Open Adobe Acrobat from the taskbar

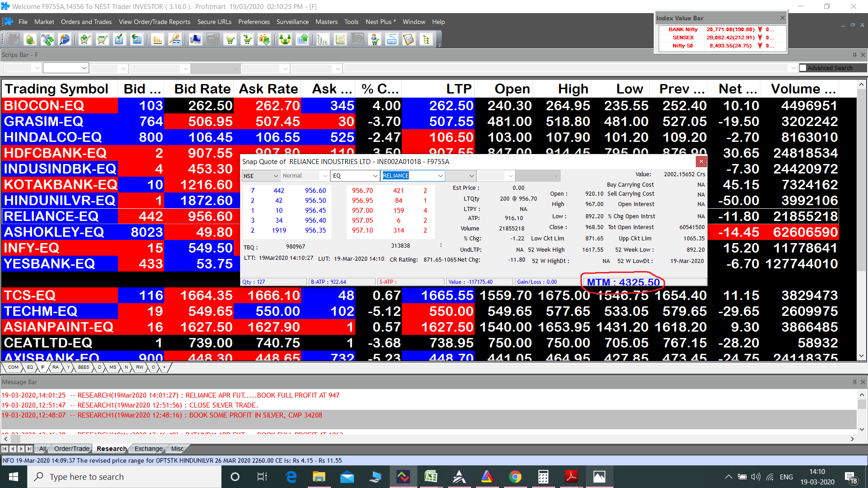[x=571, y=477]
